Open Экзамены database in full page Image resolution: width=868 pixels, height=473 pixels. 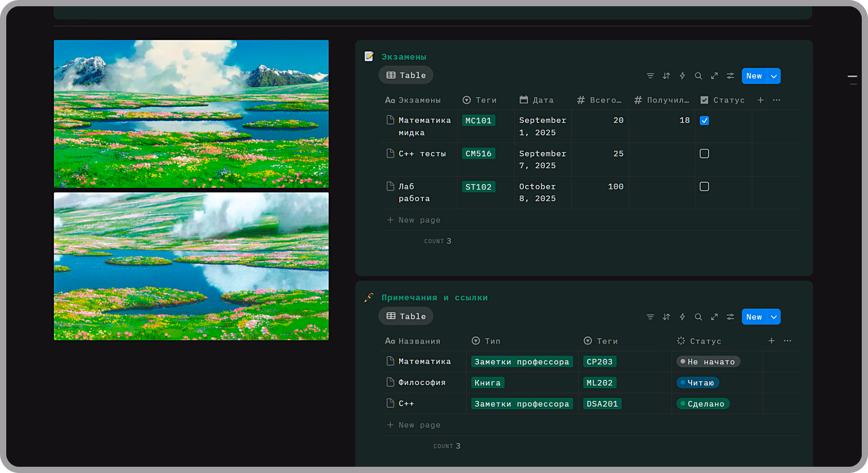[714, 76]
